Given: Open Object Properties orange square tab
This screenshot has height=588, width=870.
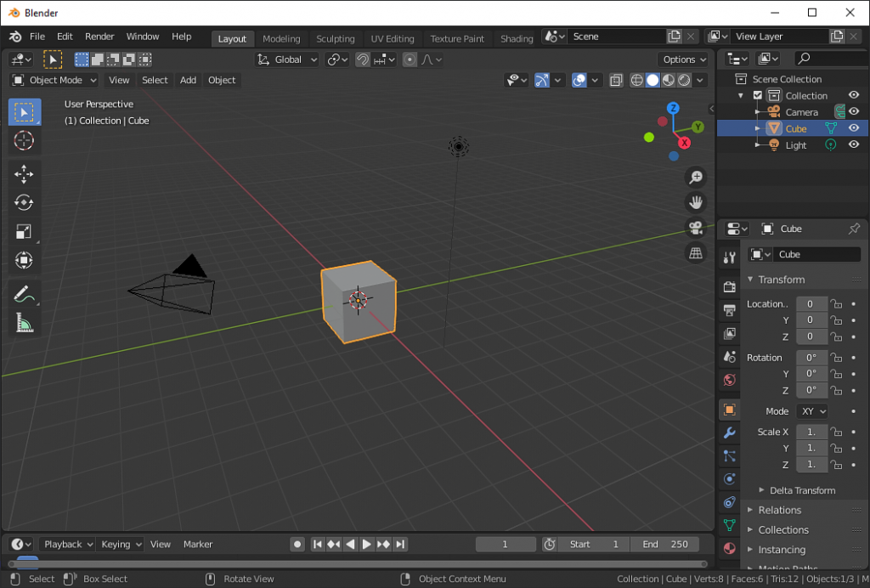Looking at the screenshot, I should point(728,410).
